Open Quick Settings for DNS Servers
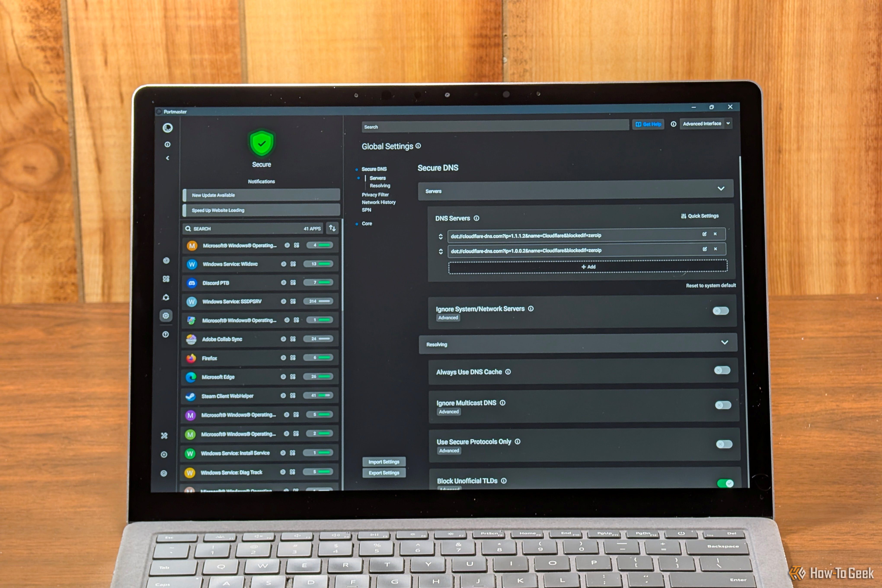This screenshot has width=882, height=588. pyautogui.click(x=700, y=216)
